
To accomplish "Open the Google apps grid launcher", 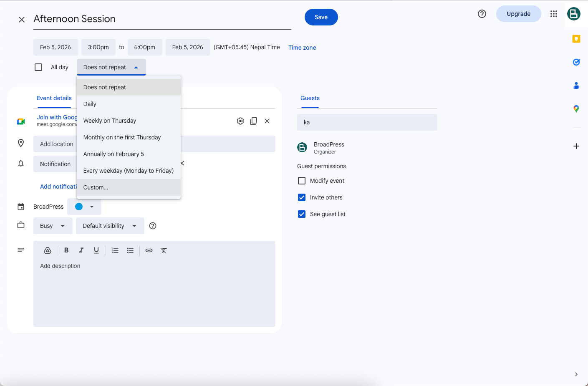I will (553, 14).
